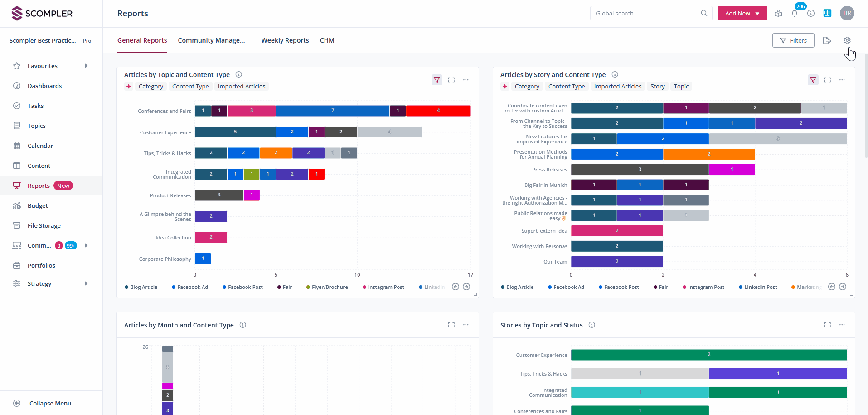Viewport: 868px width, 415px height.
Task: Open more options for Articles by Story chart
Action: click(842, 80)
